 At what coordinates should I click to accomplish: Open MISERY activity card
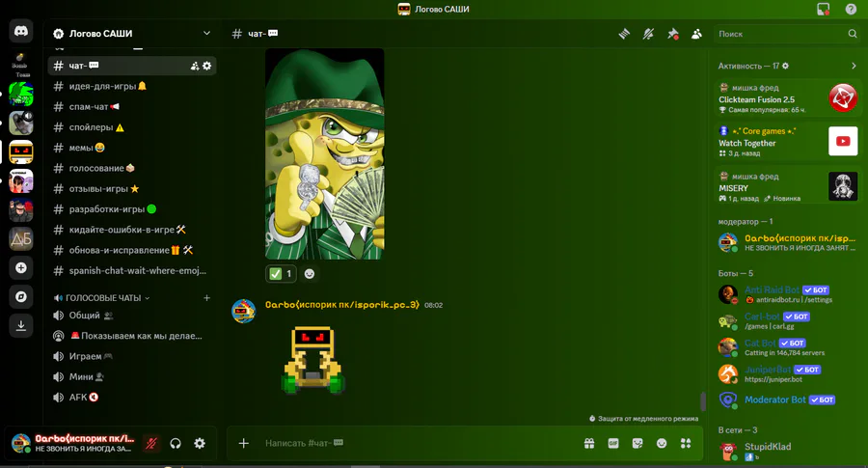tap(788, 186)
